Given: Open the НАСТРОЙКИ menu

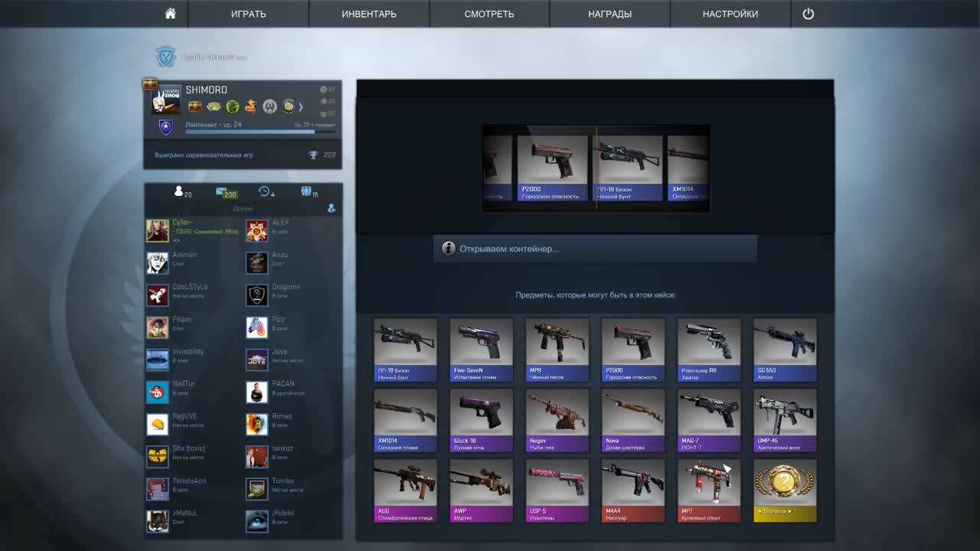Looking at the screenshot, I should coord(730,14).
